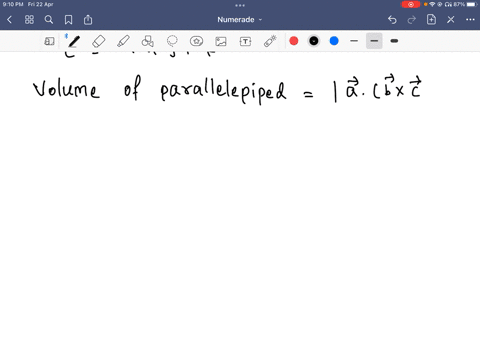
Task: Select the Eraser tool
Action: pos(99,41)
